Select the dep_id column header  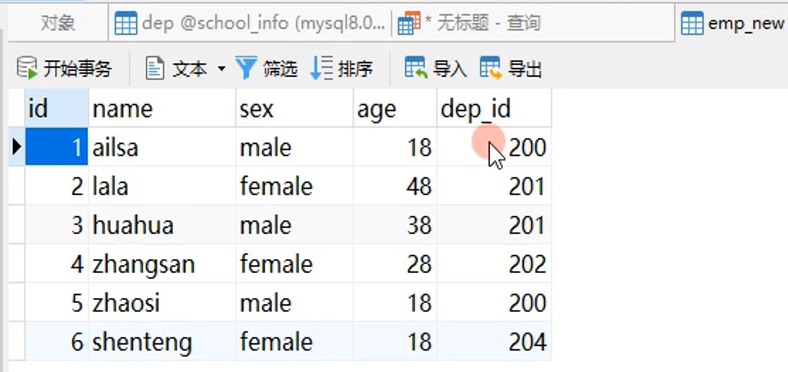[494, 109]
